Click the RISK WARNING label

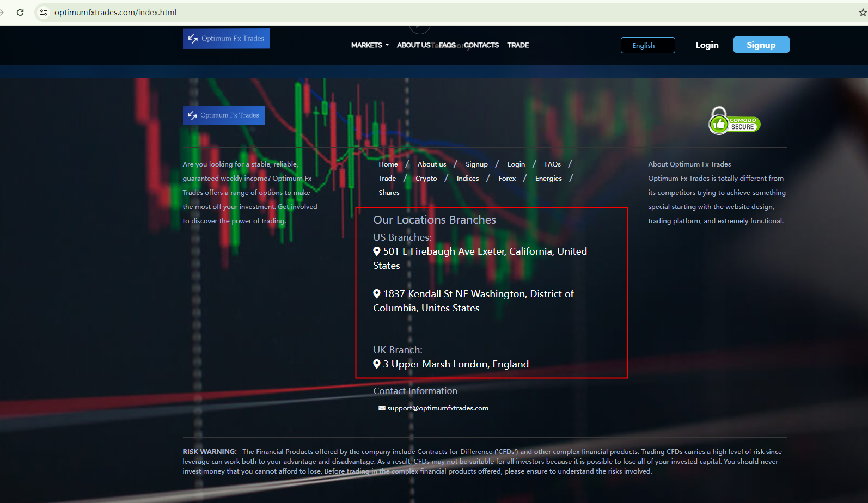tap(210, 452)
